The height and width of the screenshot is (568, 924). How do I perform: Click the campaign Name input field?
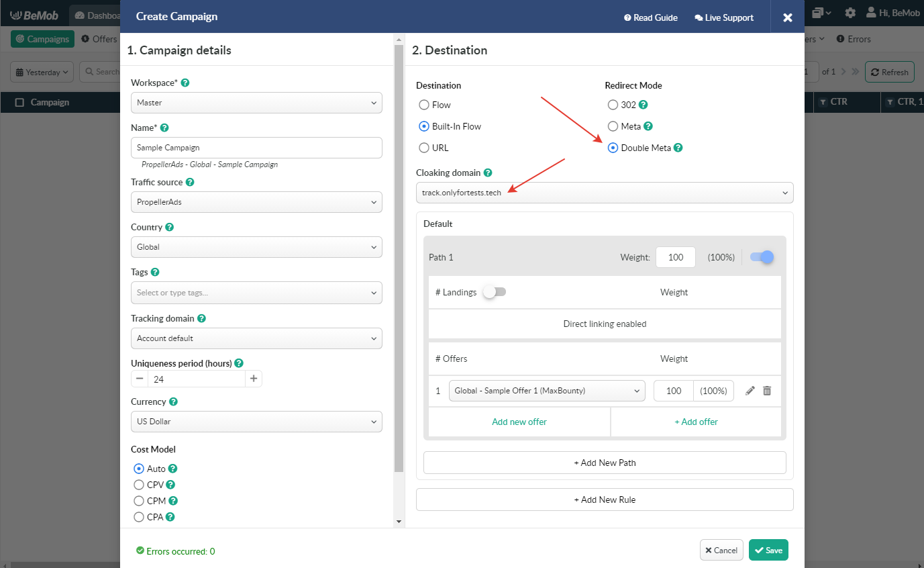click(x=256, y=148)
